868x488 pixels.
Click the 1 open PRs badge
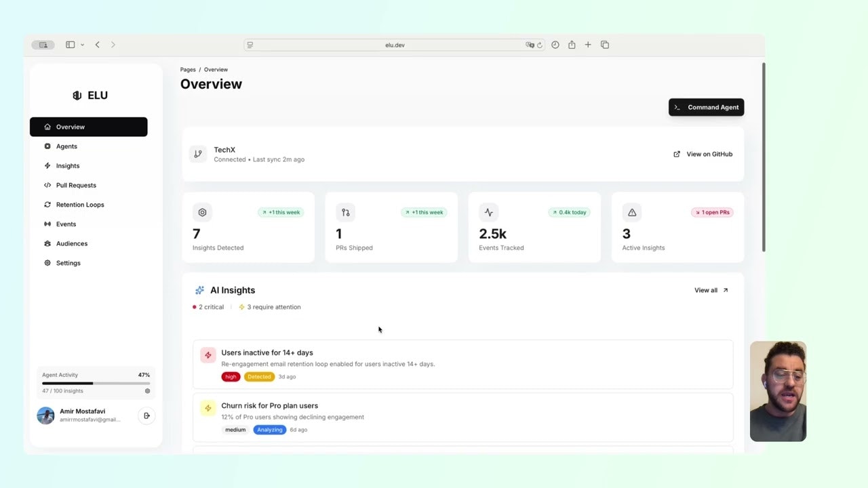(712, 212)
